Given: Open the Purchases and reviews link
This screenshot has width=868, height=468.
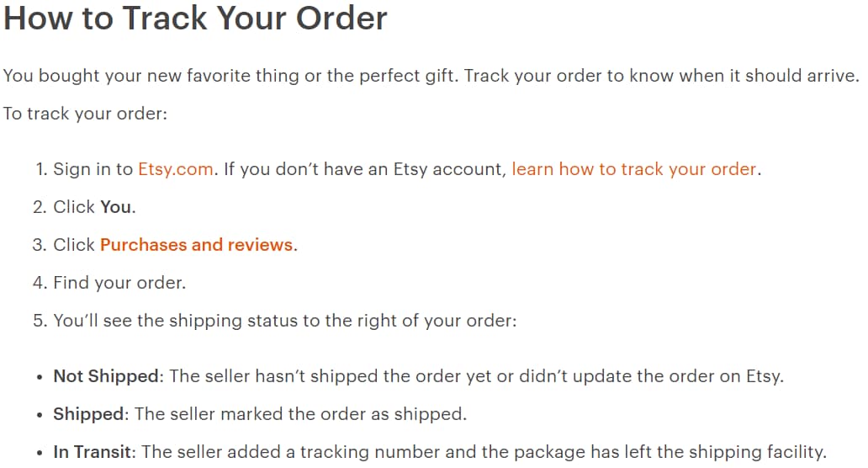Looking at the screenshot, I should pyautogui.click(x=196, y=245).
